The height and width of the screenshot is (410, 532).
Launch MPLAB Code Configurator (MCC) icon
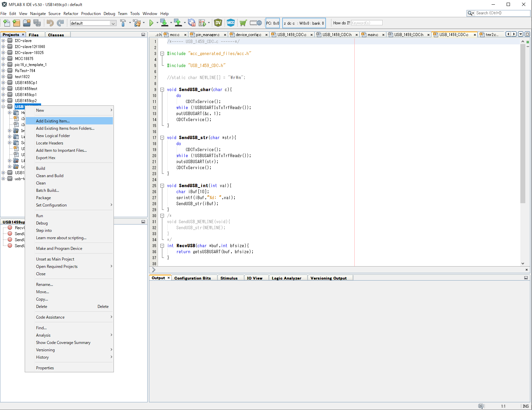click(x=231, y=23)
